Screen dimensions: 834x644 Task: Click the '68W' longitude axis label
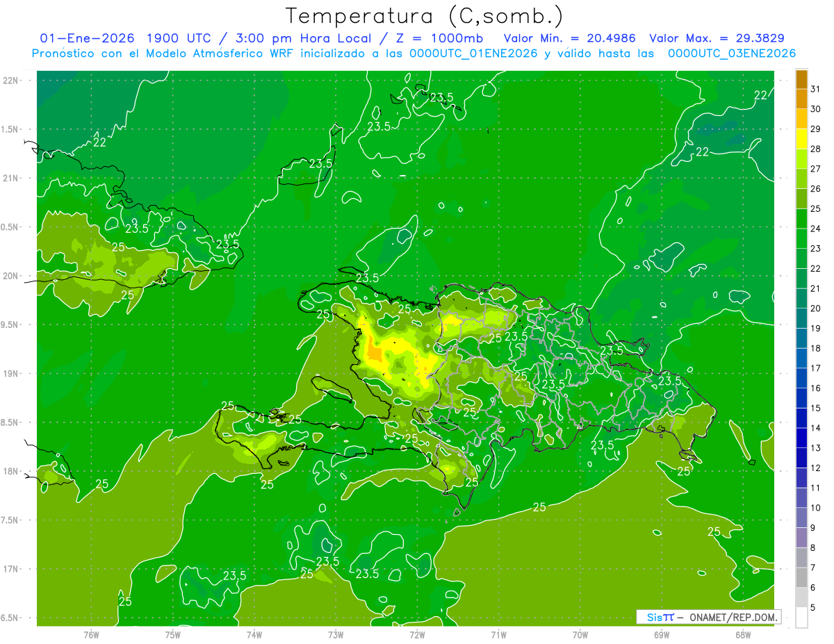click(x=743, y=634)
